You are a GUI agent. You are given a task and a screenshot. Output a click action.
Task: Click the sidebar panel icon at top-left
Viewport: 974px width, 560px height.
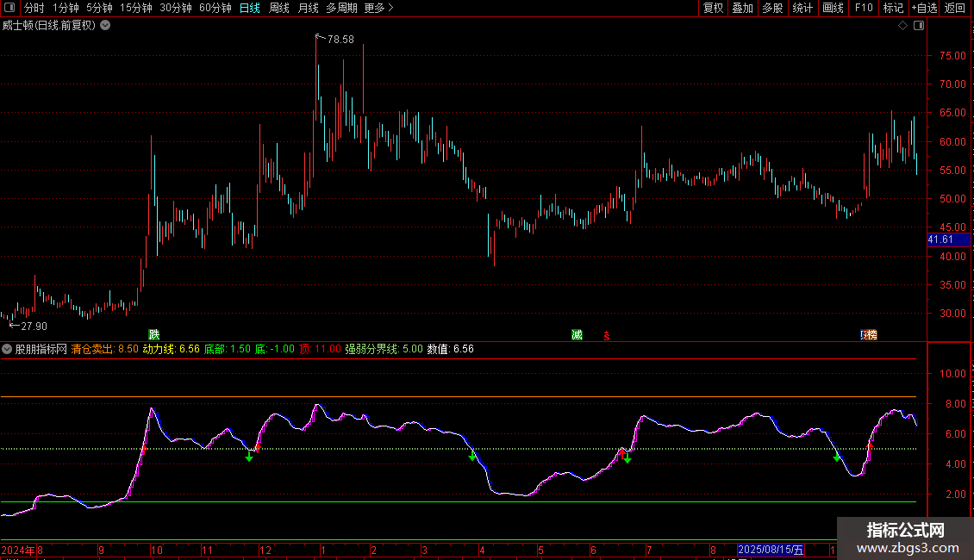[x=9, y=8]
